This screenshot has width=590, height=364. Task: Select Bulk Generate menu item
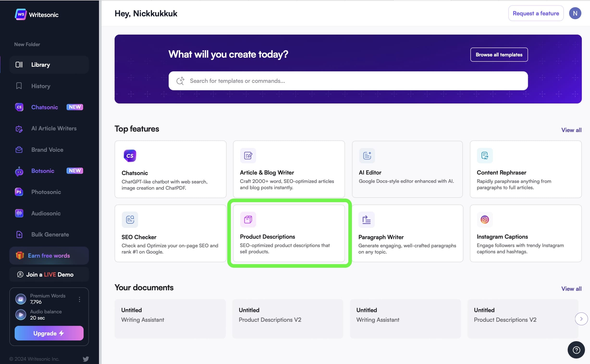click(x=50, y=235)
